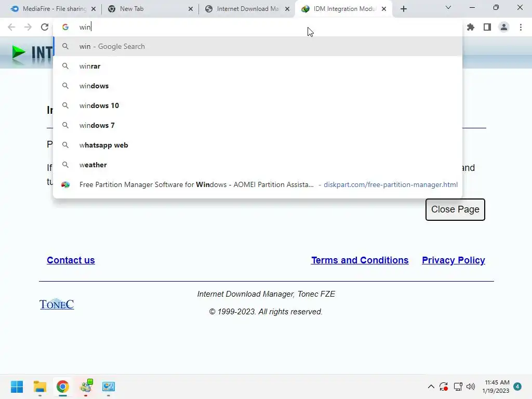This screenshot has height=399, width=532.
Task: Open the Contact us link
Action: click(71, 260)
